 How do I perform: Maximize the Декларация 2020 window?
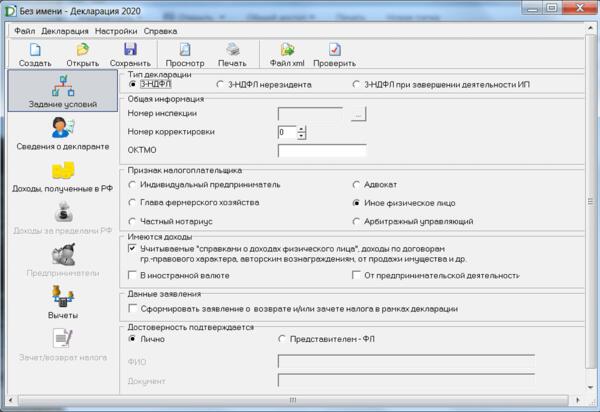pyautogui.click(x=552, y=8)
